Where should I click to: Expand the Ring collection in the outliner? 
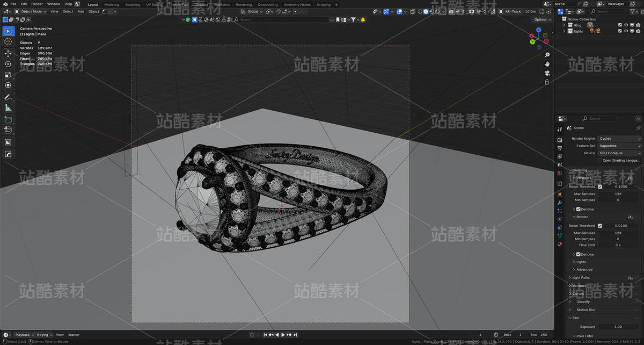pyautogui.click(x=565, y=25)
